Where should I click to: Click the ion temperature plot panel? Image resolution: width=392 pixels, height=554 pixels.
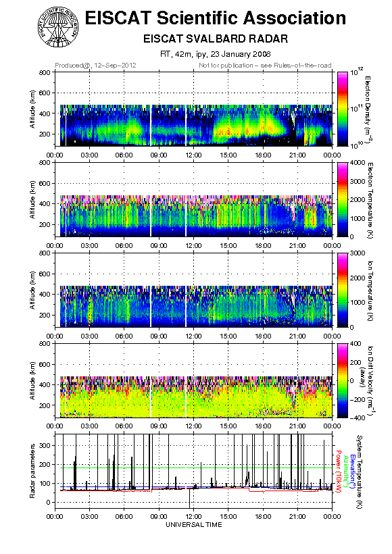click(x=193, y=290)
